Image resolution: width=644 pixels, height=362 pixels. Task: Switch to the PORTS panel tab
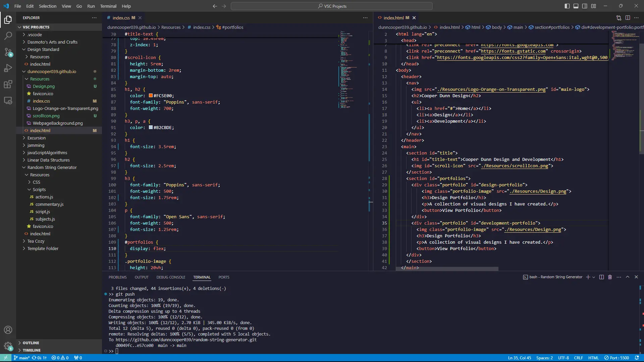[x=224, y=277]
